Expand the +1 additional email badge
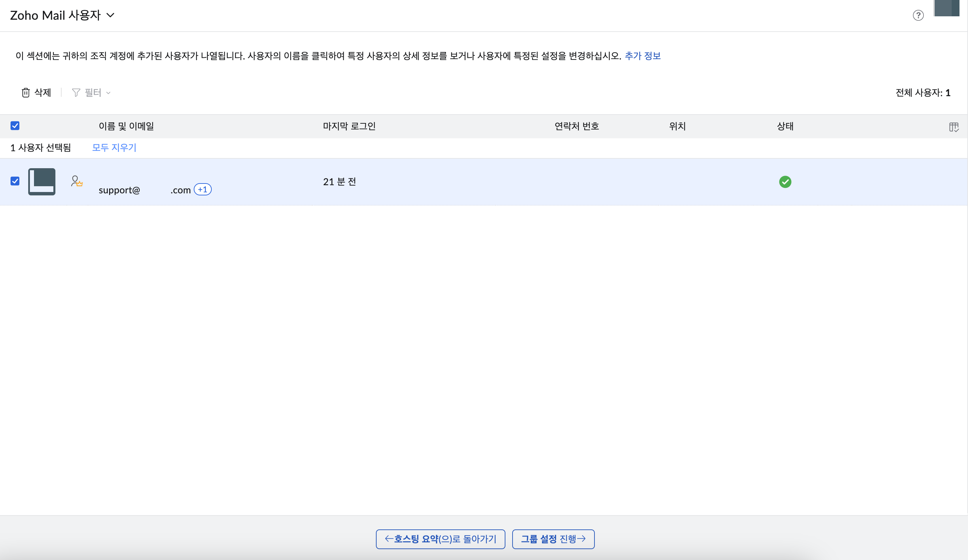 point(203,189)
